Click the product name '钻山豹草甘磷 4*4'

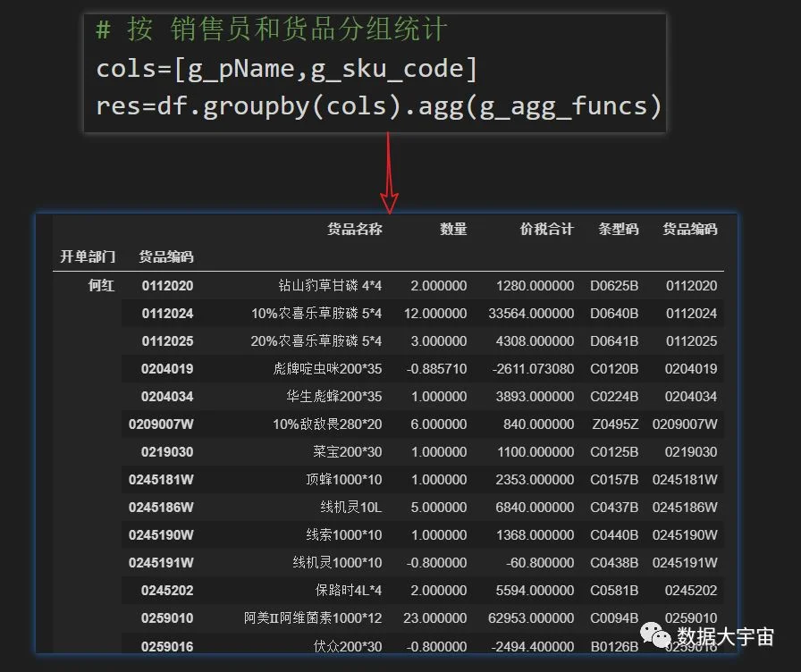330,285
